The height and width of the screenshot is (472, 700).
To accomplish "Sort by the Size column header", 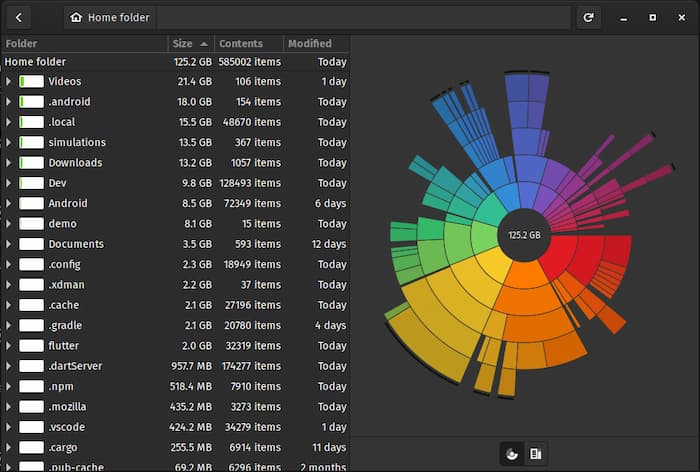I will [190, 44].
